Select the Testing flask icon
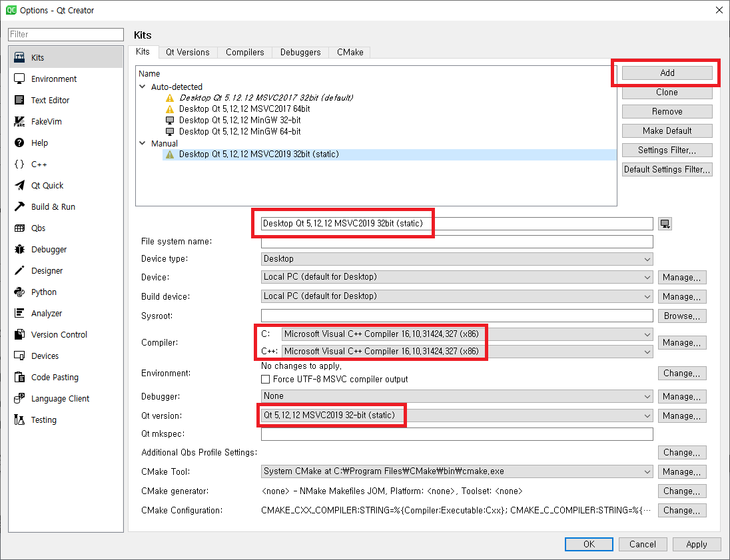 pyautogui.click(x=19, y=420)
